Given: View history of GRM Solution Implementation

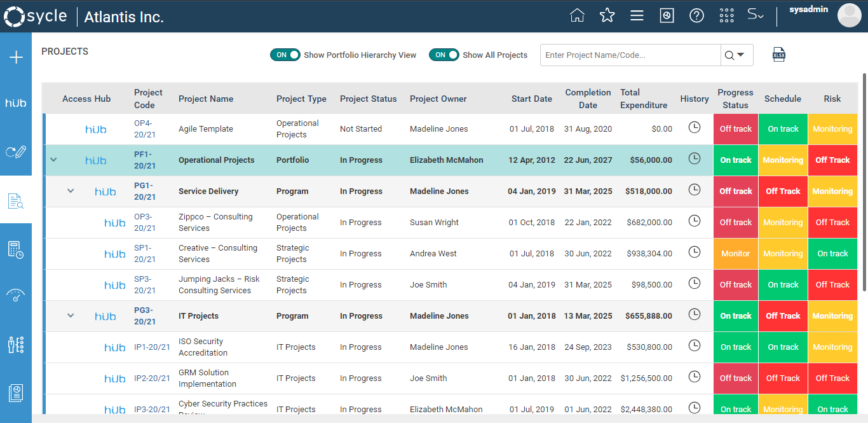Looking at the screenshot, I should pos(695,377).
